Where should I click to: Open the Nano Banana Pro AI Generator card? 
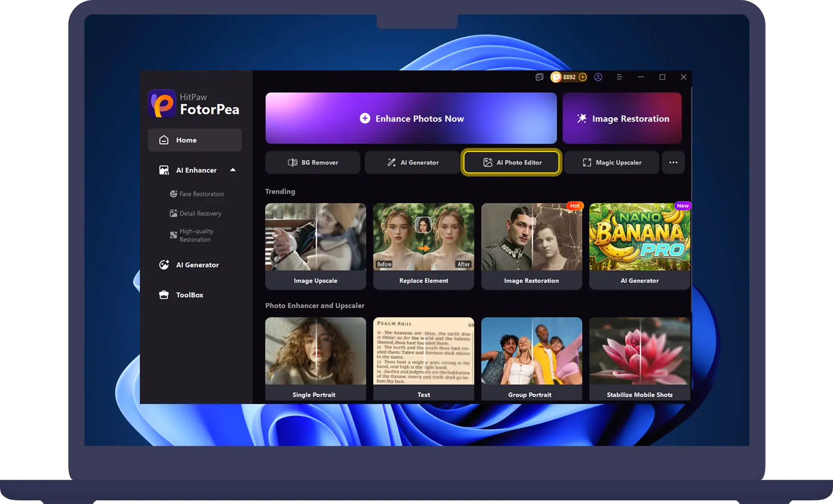coord(640,246)
